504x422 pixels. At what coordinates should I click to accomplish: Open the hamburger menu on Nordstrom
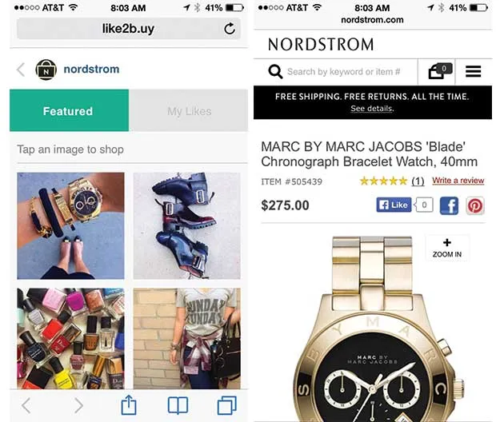click(x=473, y=71)
